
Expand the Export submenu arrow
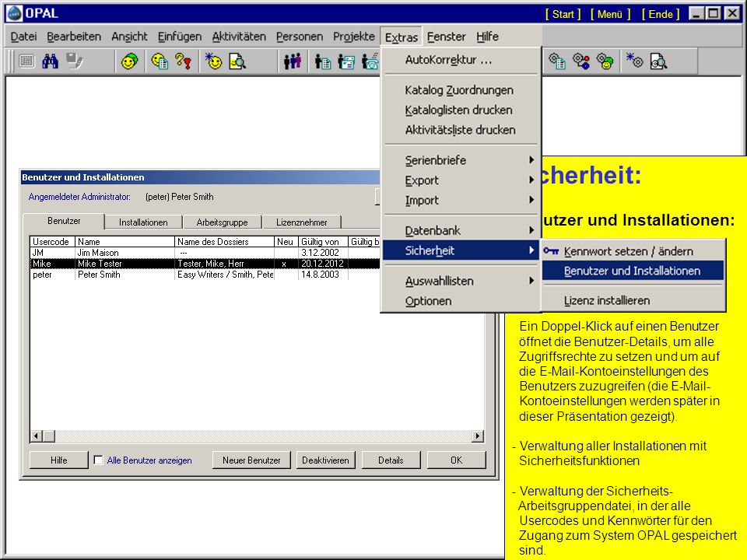[531, 180]
